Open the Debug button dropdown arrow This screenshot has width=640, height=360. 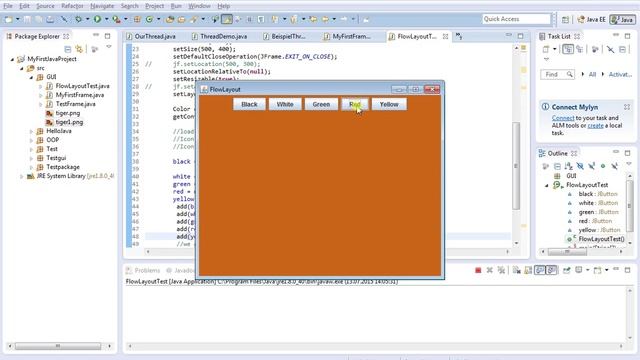87,19
